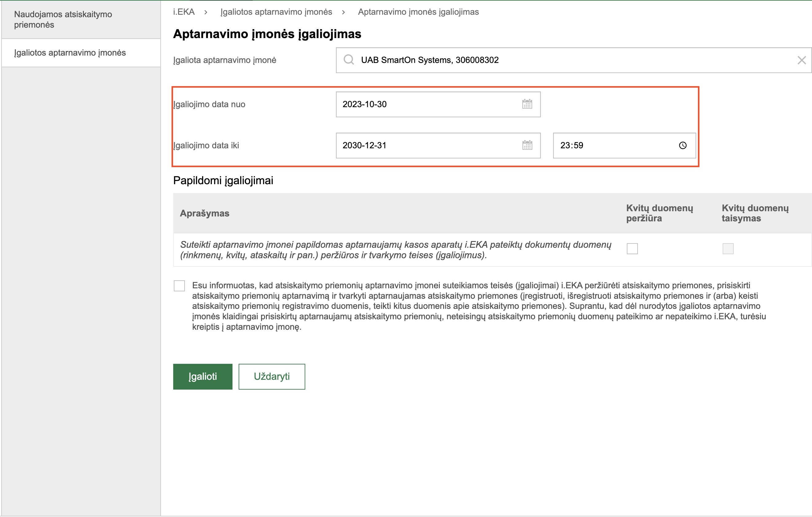The image size is (812, 517).
Task: Click the 'Aptarnavimo įmonės įgaliojimas' breadcrumb
Action: (x=418, y=12)
